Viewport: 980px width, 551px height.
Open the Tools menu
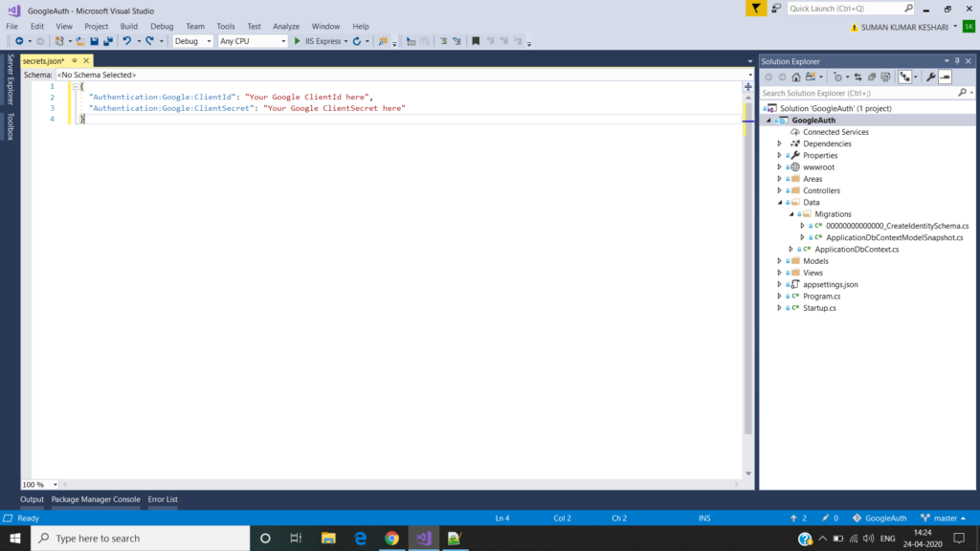click(226, 26)
